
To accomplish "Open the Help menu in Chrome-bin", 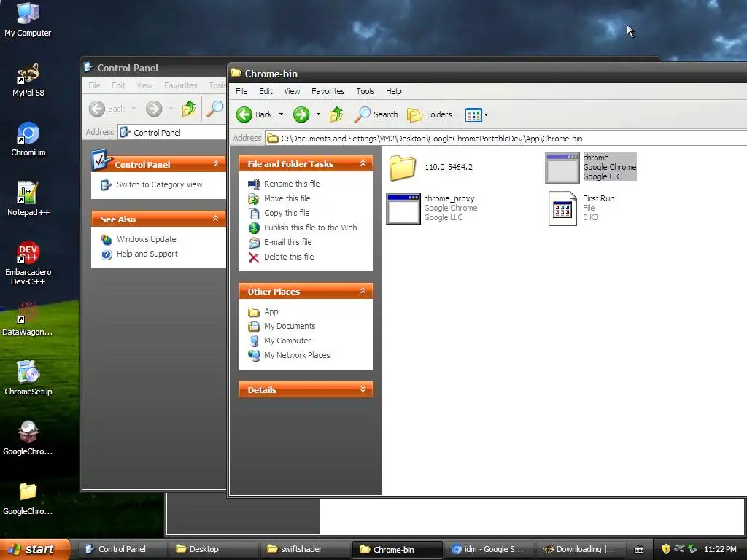I will pyautogui.click(x=393, y=91).
